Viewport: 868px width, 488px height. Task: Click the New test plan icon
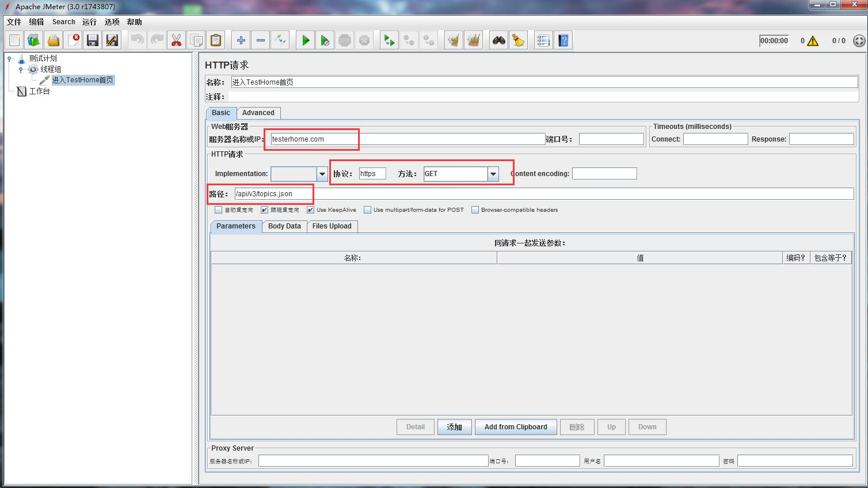tap(14, 40)
